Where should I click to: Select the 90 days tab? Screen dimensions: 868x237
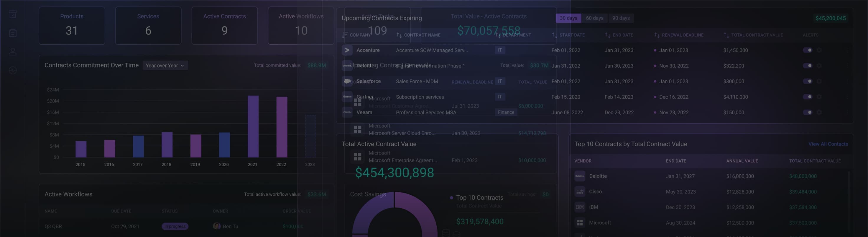click(621, 18)
